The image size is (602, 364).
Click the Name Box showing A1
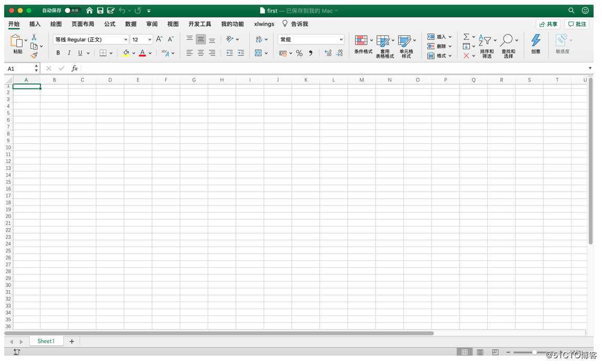(20, 69)
